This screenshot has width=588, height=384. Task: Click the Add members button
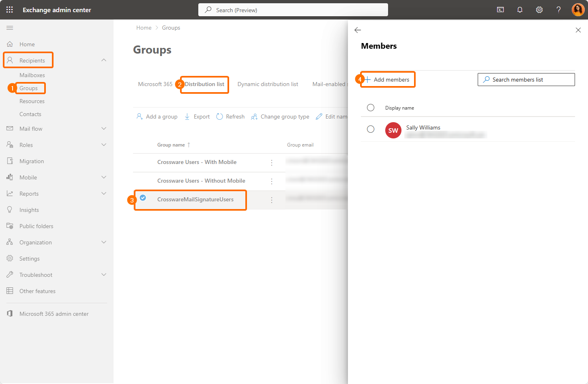[x=388, y=80]
